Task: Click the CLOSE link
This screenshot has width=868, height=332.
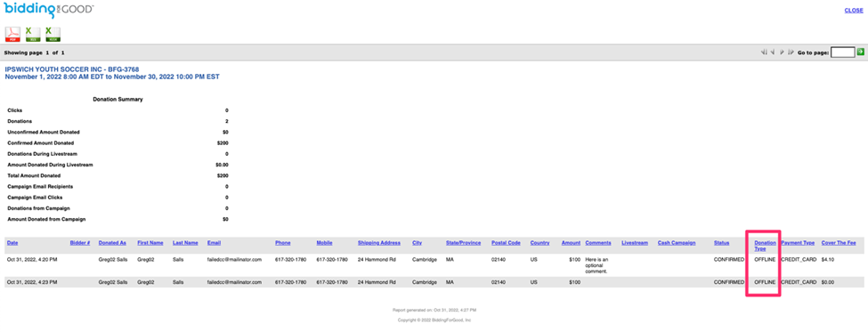Action: point(853,10)
